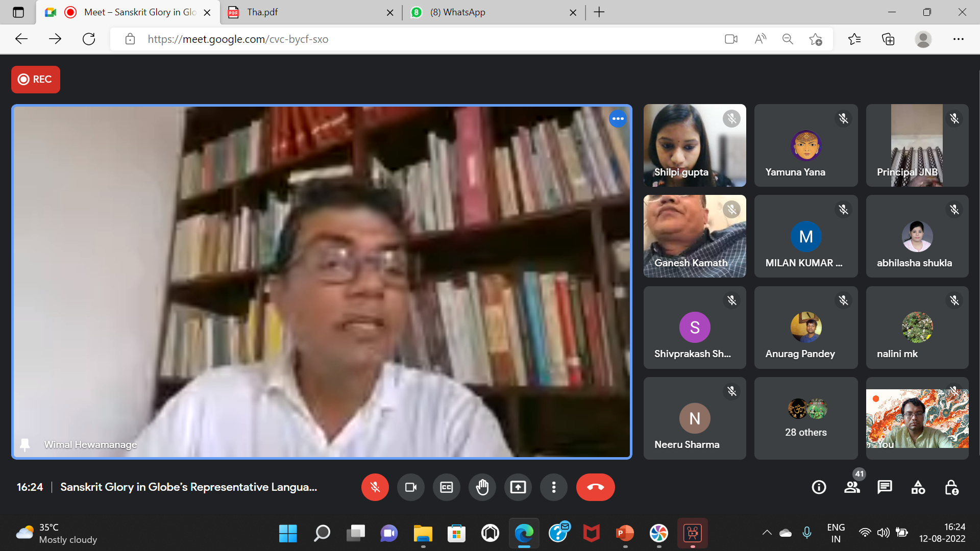Raise hand in the meeting
980x551 pixels.
[x=482, y=487]
